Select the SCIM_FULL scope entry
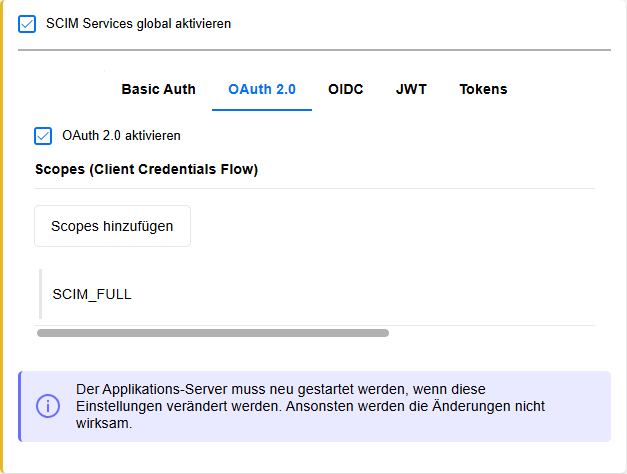Viewport: 627px width, 474px height. pyautogui.click(x=92, y=294)
